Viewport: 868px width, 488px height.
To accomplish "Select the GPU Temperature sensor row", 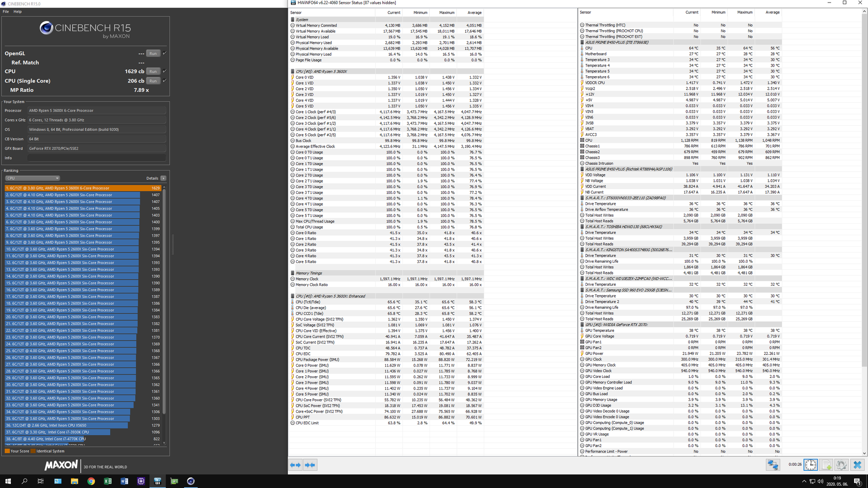I will point(680,330).
